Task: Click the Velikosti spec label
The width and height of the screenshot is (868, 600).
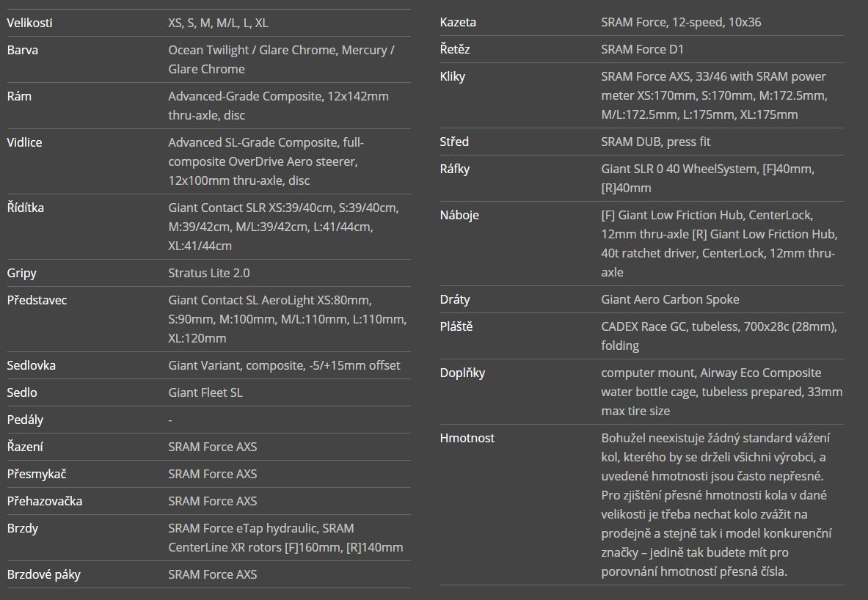Action: tap(29, 23)
